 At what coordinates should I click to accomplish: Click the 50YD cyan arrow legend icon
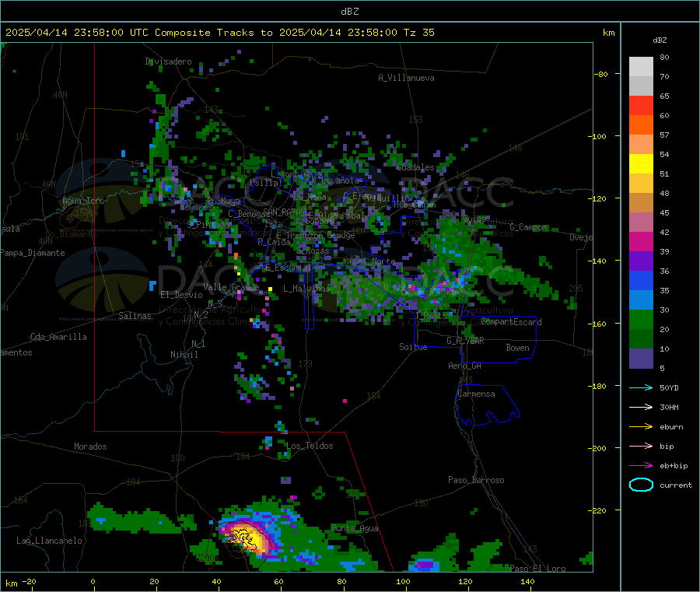[x=641, y=387]
